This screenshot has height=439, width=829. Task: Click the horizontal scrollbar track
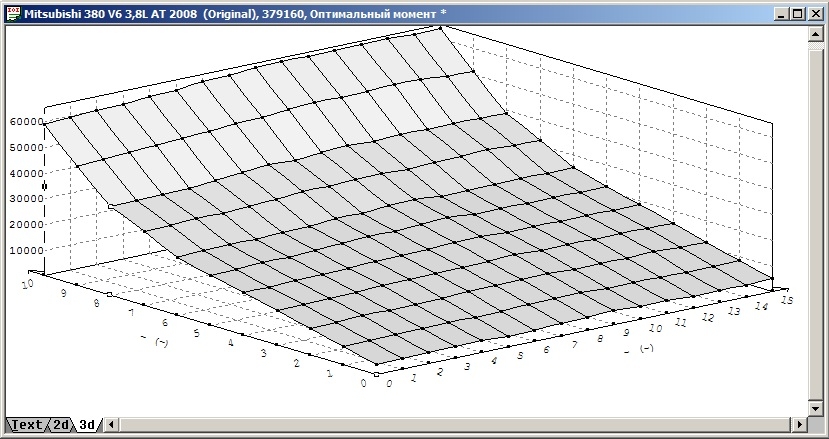pyautogui.click(x=450, y=424)
